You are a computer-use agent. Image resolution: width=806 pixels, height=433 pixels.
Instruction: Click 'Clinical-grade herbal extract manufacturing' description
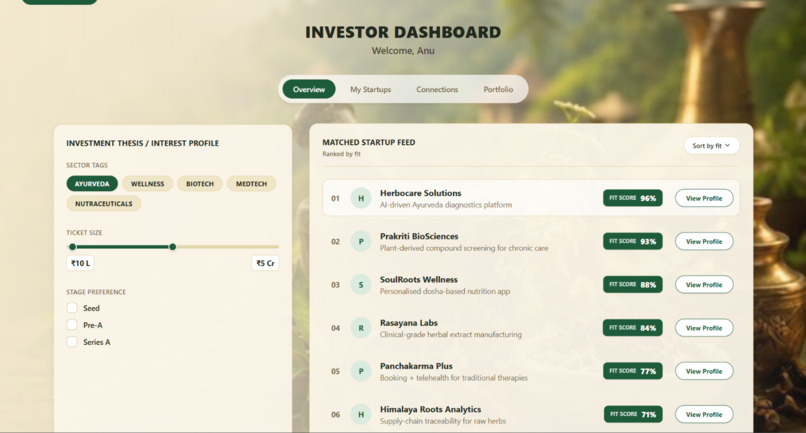(451, 334)
